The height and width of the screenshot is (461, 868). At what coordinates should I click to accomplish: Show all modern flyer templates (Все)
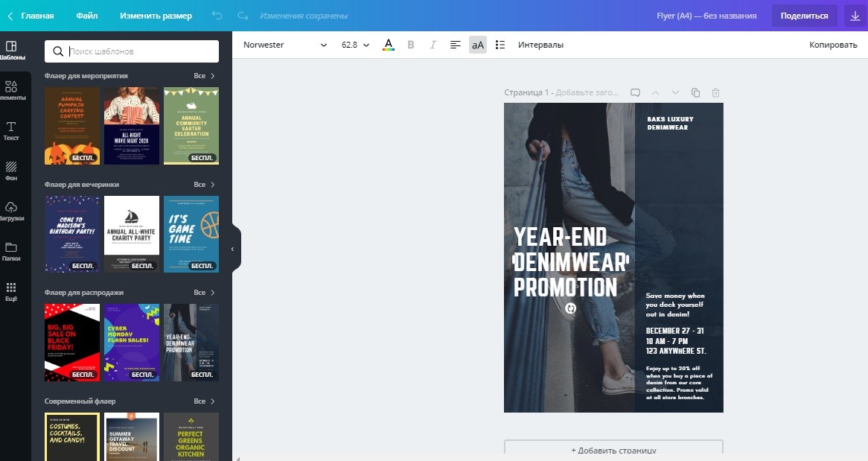(x=204, y=401)
